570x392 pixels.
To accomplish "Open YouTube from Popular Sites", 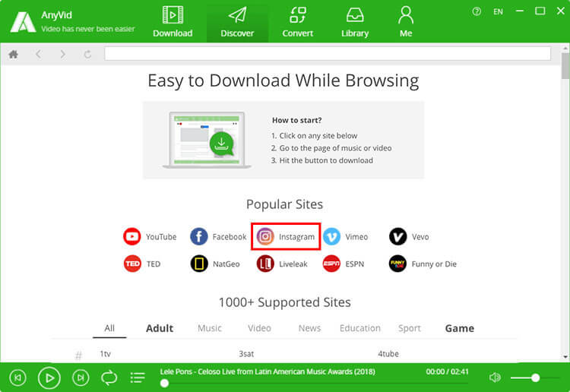I will coord(150,236).
